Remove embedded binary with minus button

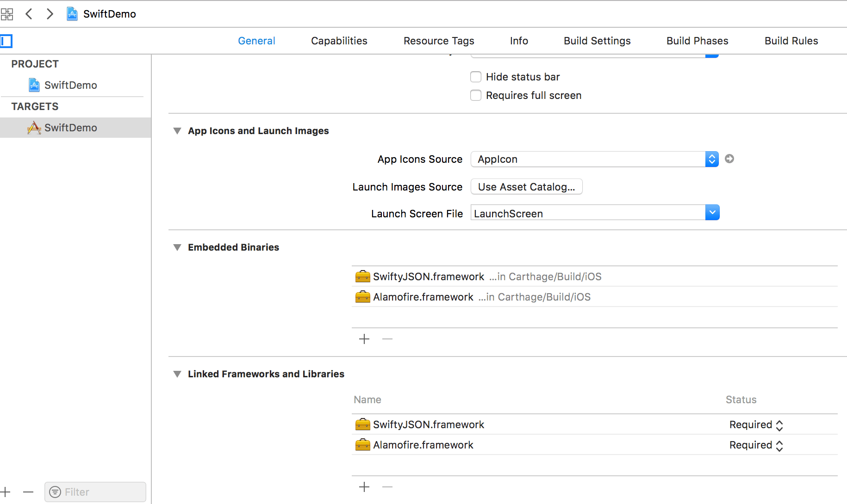pyautogui.click(x=387, y=339)
